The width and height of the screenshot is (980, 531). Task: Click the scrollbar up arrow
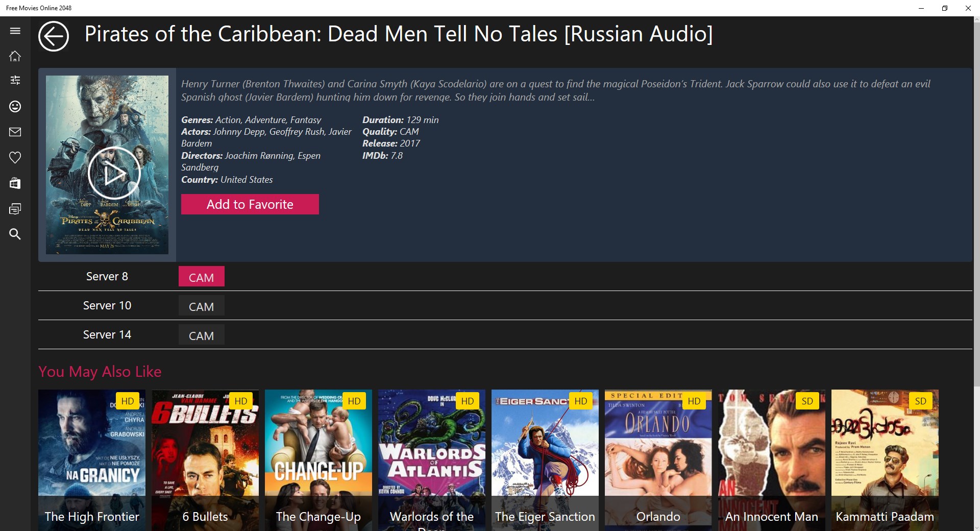[x=977, y=19]
